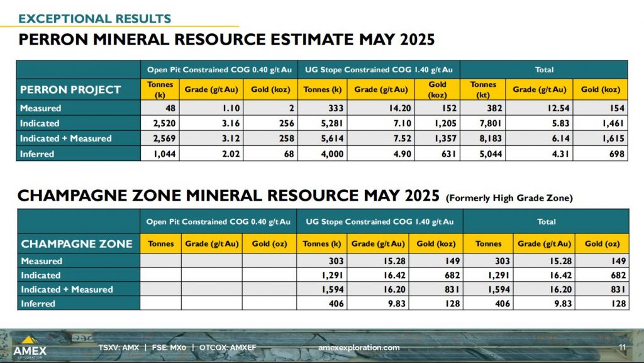Click Open Pit Constrained header in Perron table
The width and height of the screenshot is (644, 363).
tap(218, 69)
